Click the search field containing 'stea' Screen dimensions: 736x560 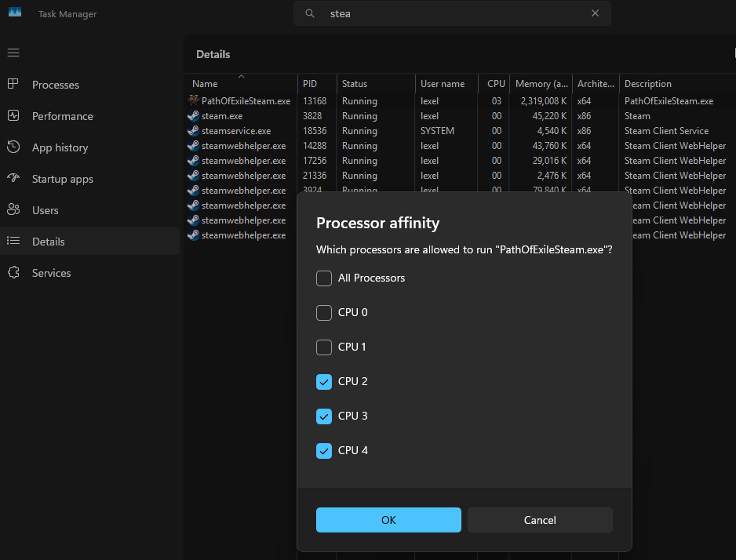pyautogui.click(x=452, y=13)
